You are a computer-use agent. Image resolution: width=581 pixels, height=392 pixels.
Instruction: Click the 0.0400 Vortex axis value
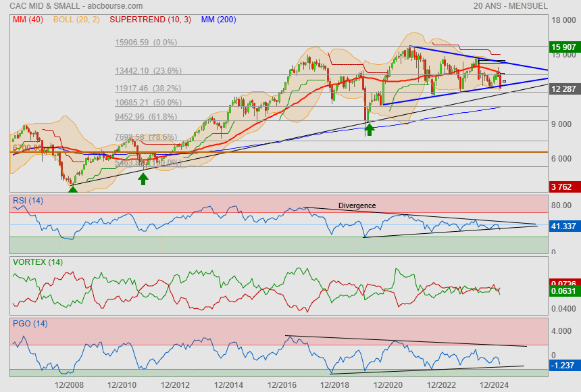coord(563,309)
